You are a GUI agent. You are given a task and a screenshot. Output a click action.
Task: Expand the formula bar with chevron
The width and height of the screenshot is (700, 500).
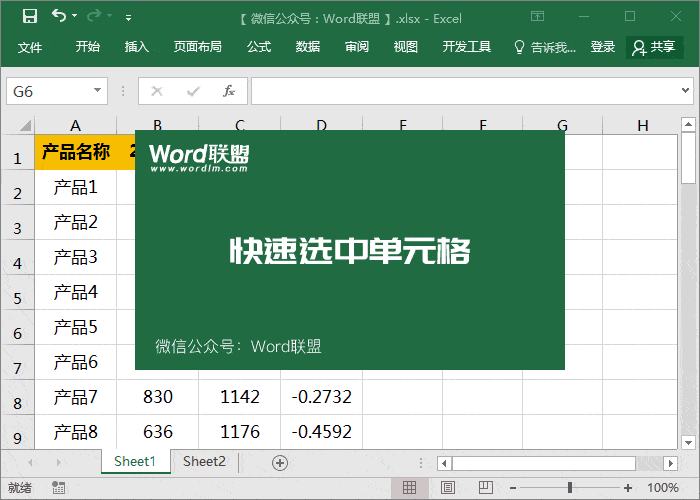(x=685, y=91)
